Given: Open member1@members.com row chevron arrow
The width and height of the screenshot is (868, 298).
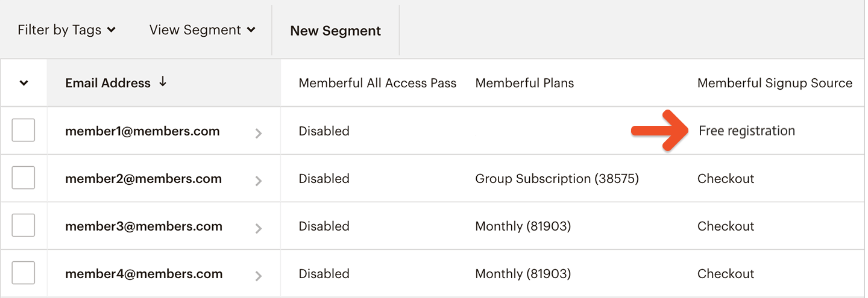Looking at the screenshot, I should click(x=259, y=133).
